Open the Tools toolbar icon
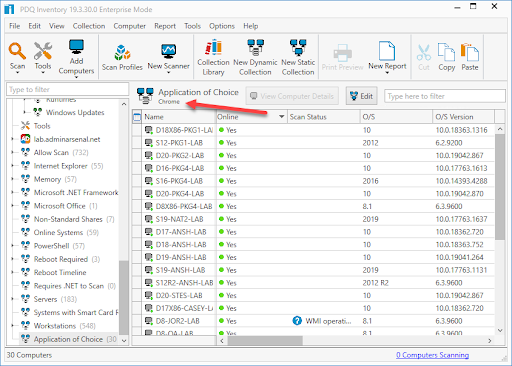Screen dimensions: 512x366 (43, 51)
